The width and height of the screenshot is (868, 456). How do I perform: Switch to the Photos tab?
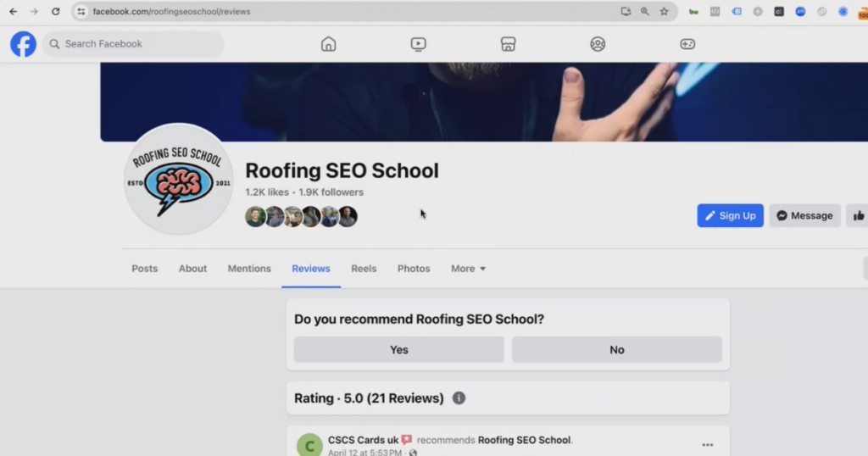[x=414, y=269]
